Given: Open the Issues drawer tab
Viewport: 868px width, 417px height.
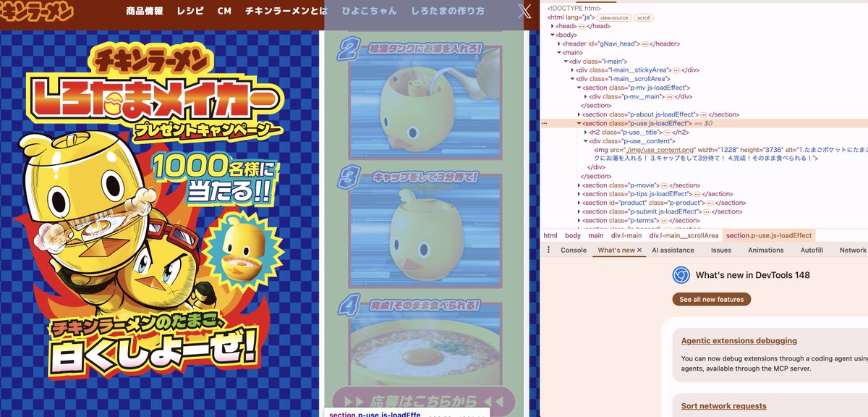Looking at the screenshot, I should tap(721, 250).
